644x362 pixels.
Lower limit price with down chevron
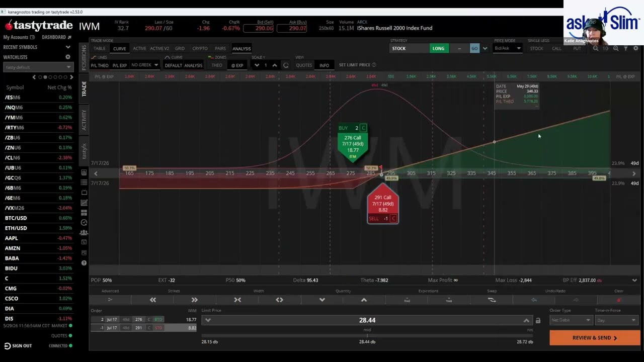[x=208, y=320]
